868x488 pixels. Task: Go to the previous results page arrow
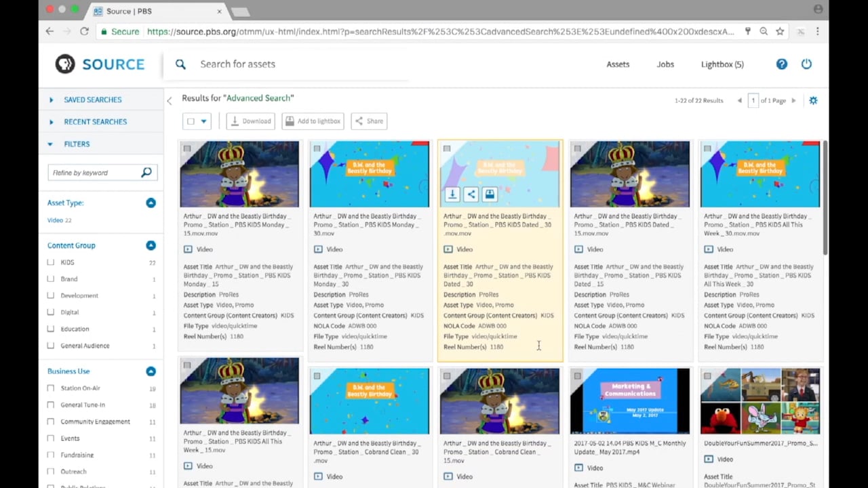(739, 100)
